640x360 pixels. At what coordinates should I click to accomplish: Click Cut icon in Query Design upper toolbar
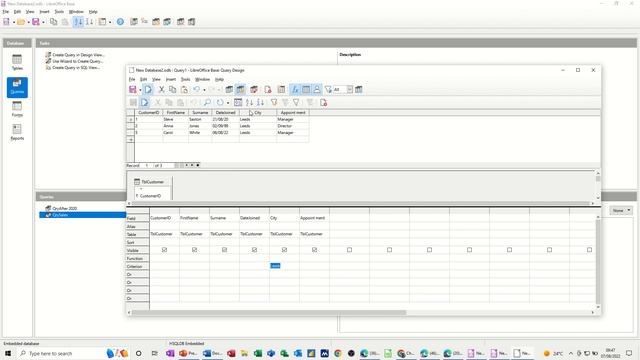point(161,89)
